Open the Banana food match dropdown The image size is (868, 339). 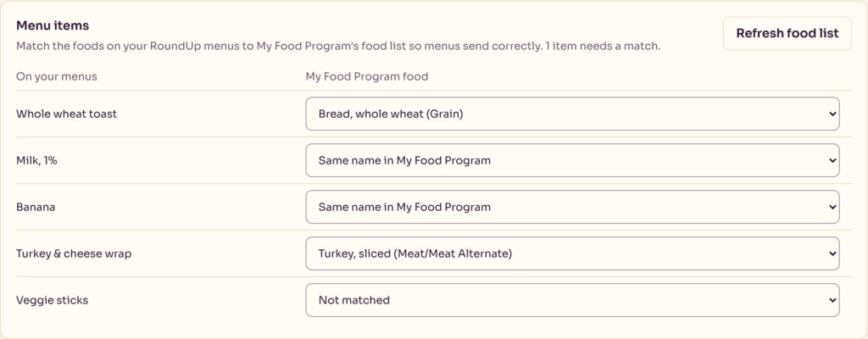pos(572,207)
